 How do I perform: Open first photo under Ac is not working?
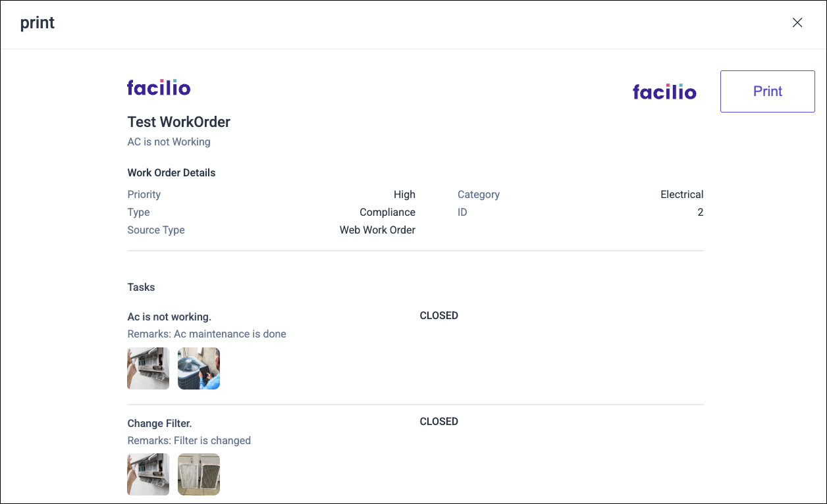pyautogui.click(x=148, y=368)
